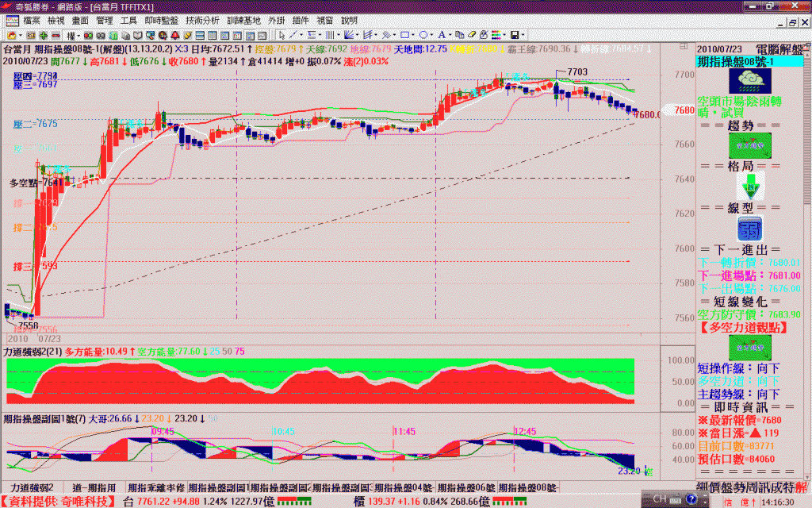Click the 資料提供:奇唯科技 status bar label

(57, 502)
